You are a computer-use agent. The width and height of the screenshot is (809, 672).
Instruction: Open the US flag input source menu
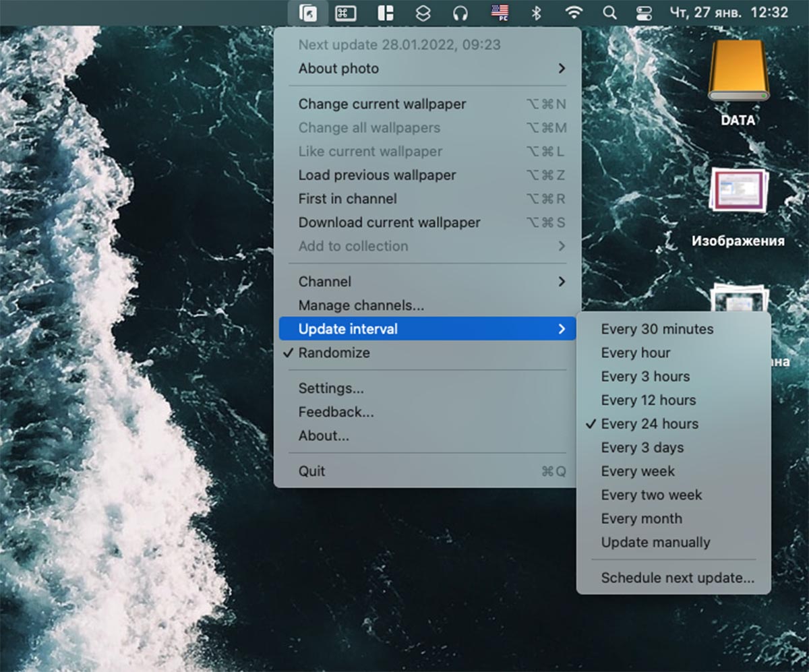tap(500, 13)
